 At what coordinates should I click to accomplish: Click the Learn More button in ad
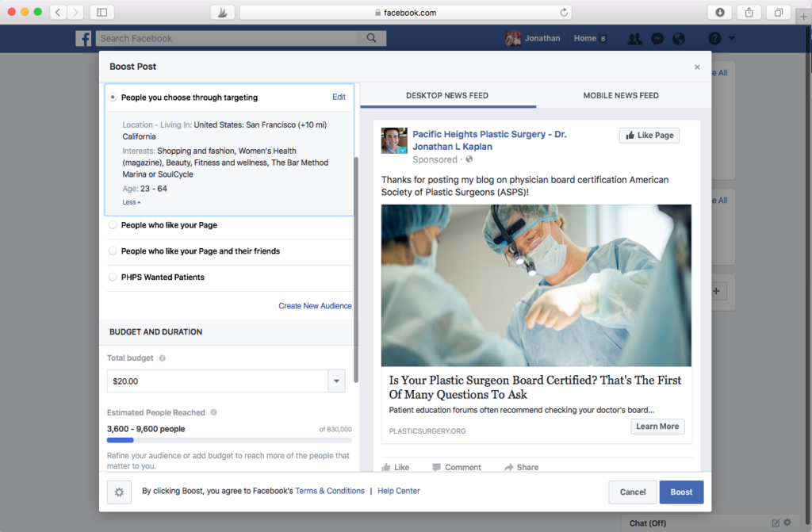[657, 427]
